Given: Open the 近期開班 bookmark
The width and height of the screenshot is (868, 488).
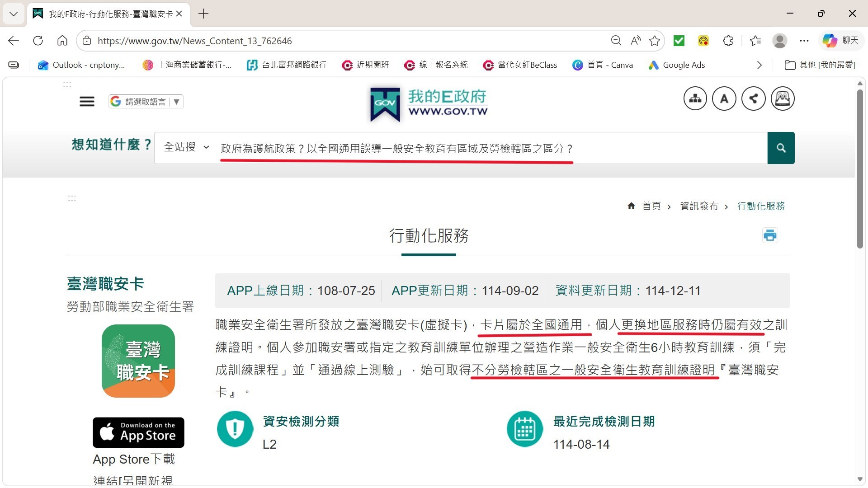Looking at the screenshot, I should pyautogui.click(x=366, y=65).
